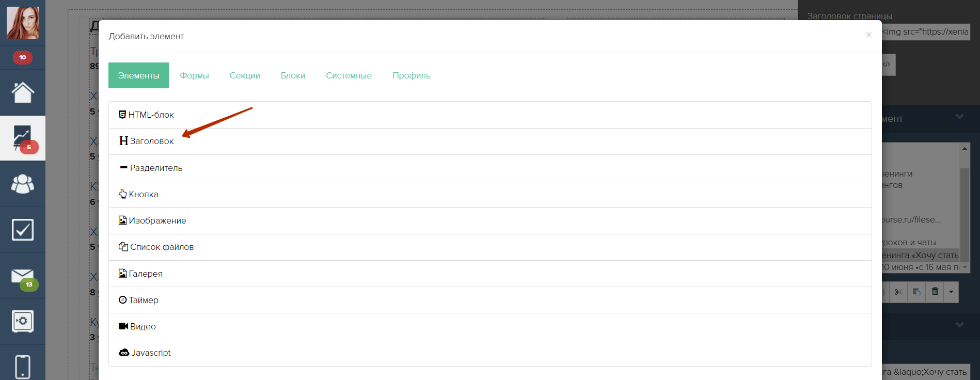Switch to the Секции tab
Viewport: 980px width, 380px height.
click(245, 75)
